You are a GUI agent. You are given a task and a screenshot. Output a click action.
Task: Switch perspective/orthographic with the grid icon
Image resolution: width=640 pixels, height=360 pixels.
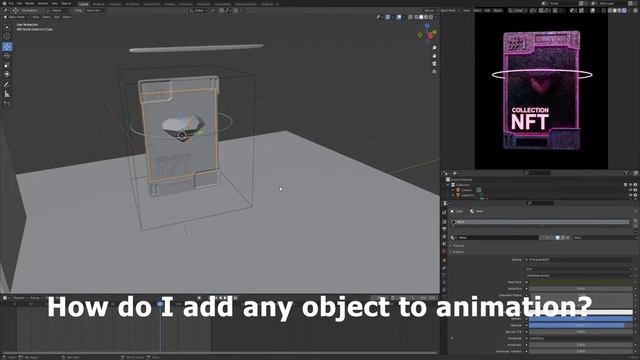(x=434, y=71)
